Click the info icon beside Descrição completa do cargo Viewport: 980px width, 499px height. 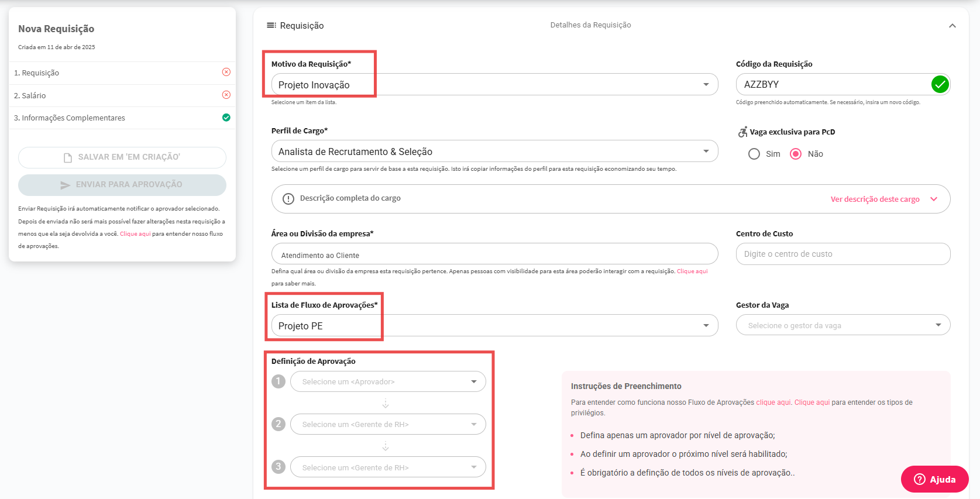click(x=288, y=199)
